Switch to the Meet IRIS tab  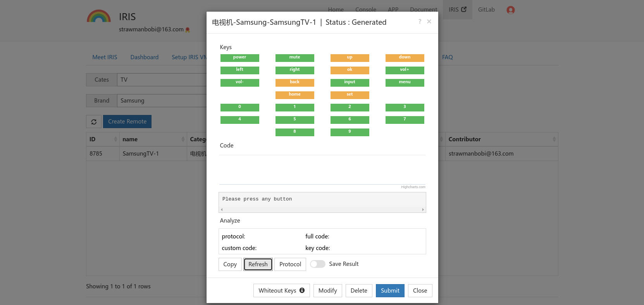pos(105,57)
